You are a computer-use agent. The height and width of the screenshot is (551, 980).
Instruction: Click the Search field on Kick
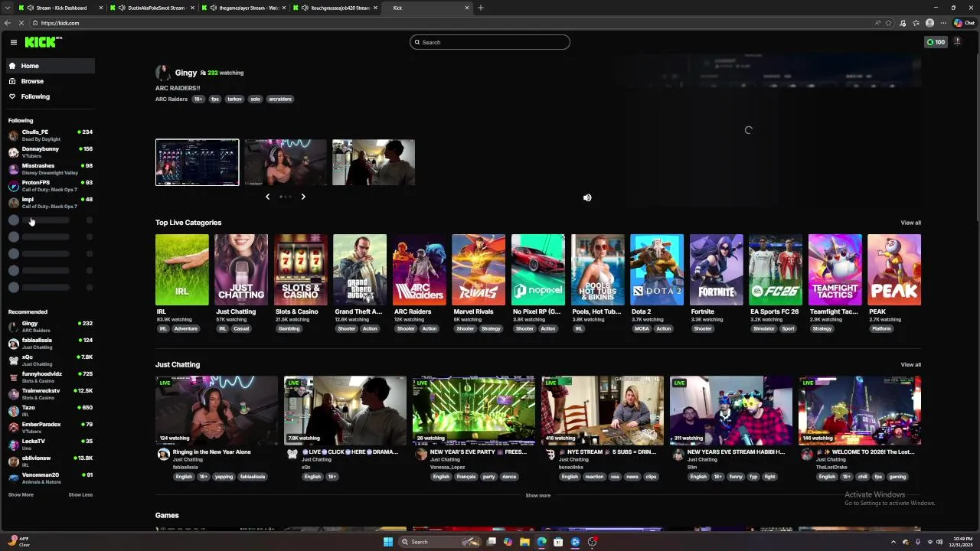tap(490, 42)
